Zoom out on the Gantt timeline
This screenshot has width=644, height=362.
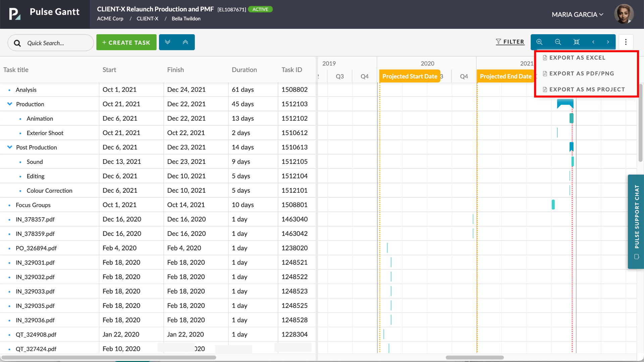click(558, 42)
